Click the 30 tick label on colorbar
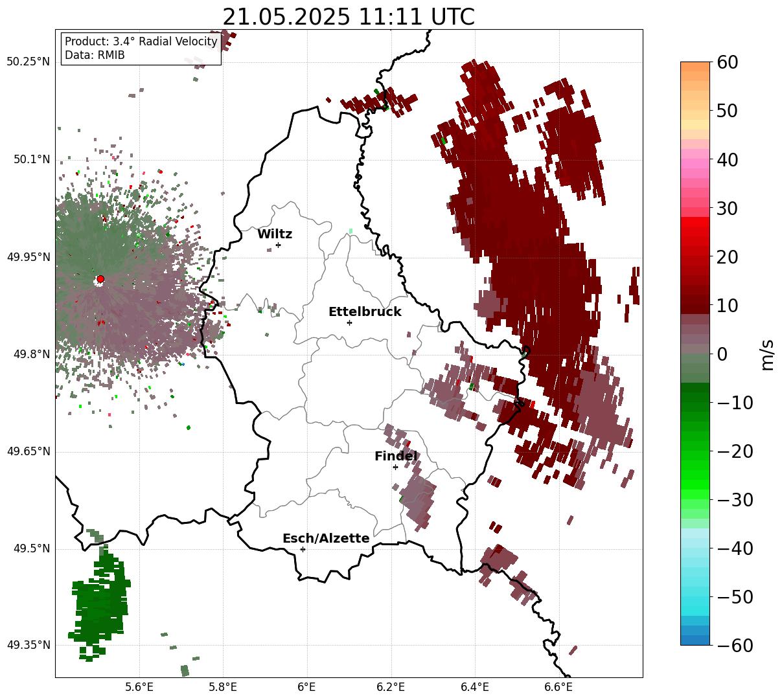The image size is (782, 700). 729,209
